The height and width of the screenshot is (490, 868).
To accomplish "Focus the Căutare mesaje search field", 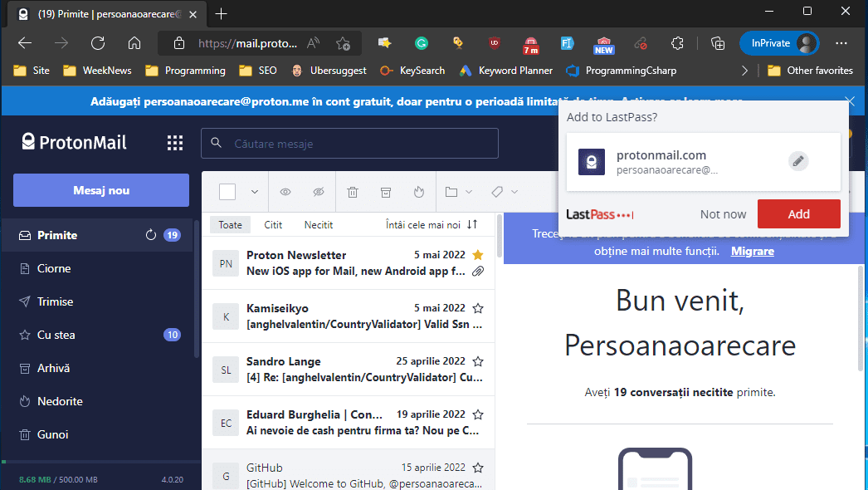I will [350, 144].
